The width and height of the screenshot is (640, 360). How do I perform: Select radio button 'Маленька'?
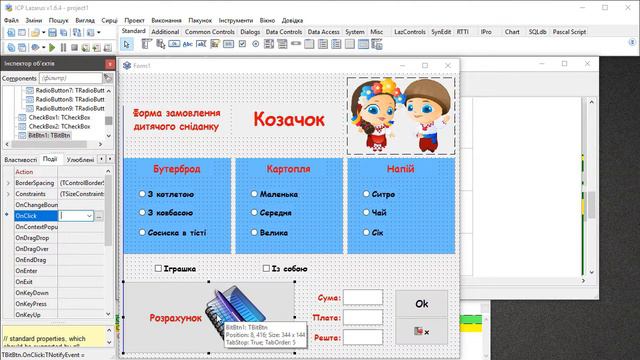(254, 194)
